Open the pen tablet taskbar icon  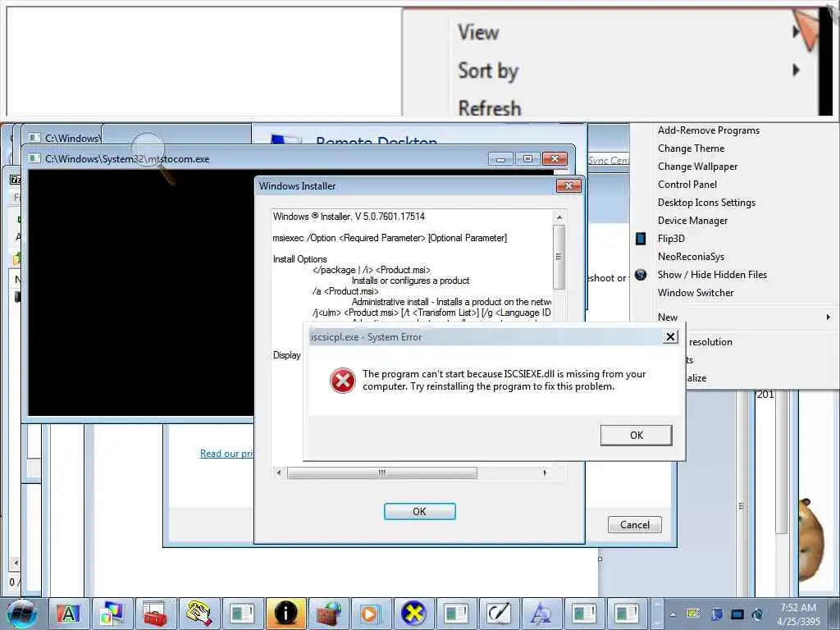[x=499, y=614]
